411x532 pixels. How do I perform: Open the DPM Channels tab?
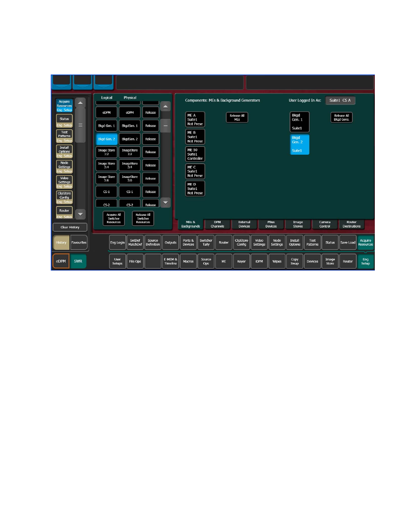(217, 224)
